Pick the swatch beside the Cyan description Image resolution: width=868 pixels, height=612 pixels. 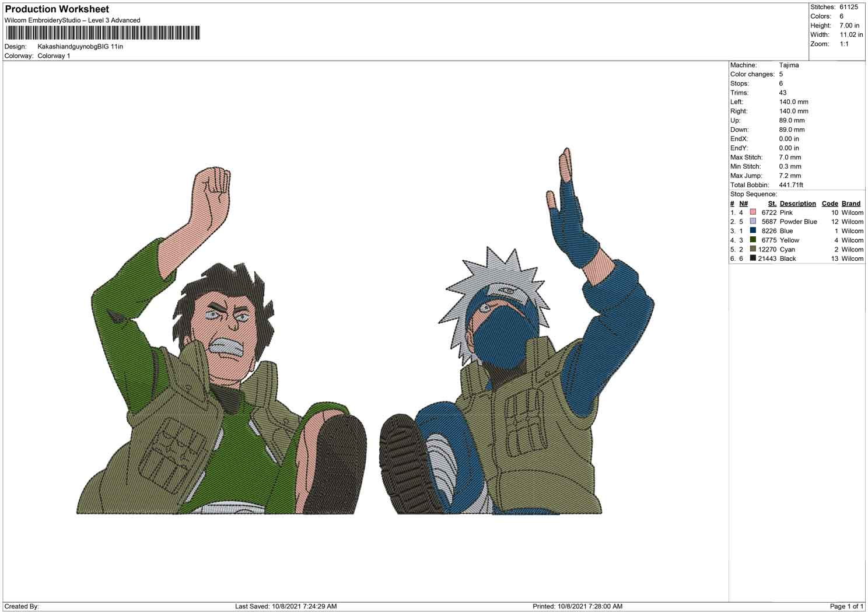(x=753, y=249)
